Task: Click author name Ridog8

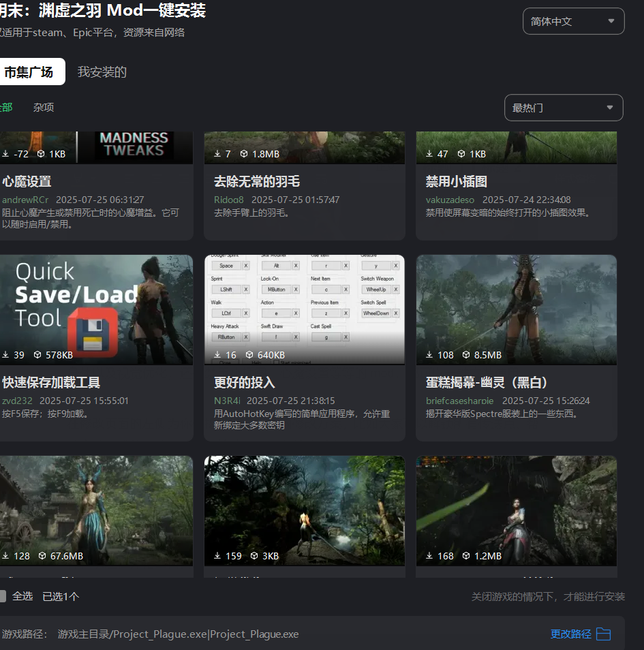Action: click(228, 200)
